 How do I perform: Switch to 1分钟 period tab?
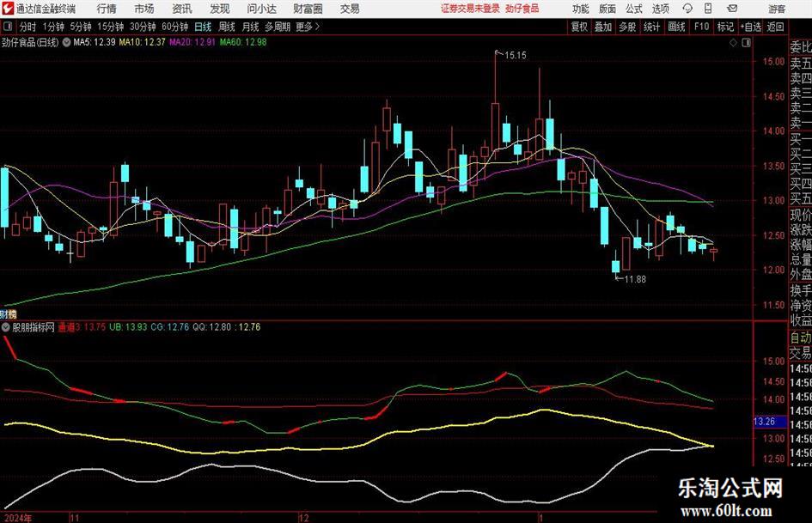[x=53, y=27]
